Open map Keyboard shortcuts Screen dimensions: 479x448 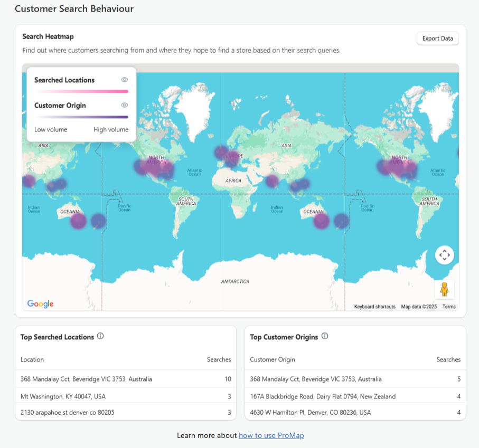(374, 307)
